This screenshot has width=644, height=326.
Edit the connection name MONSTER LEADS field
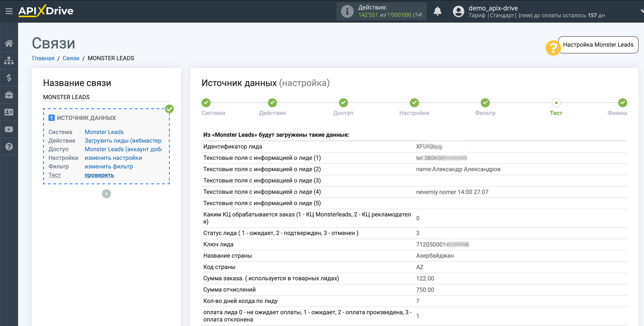[x=106, y=97]
